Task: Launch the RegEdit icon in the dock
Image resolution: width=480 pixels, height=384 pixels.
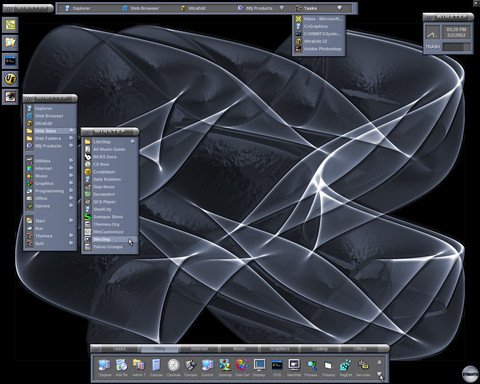Action: coord(346,366)
